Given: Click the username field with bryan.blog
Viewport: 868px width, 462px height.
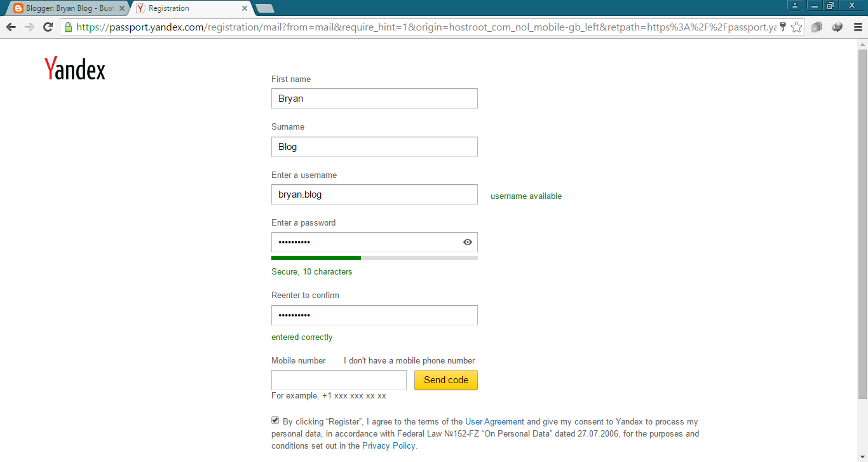Looking at the screenshot, I should coord(374,194).
